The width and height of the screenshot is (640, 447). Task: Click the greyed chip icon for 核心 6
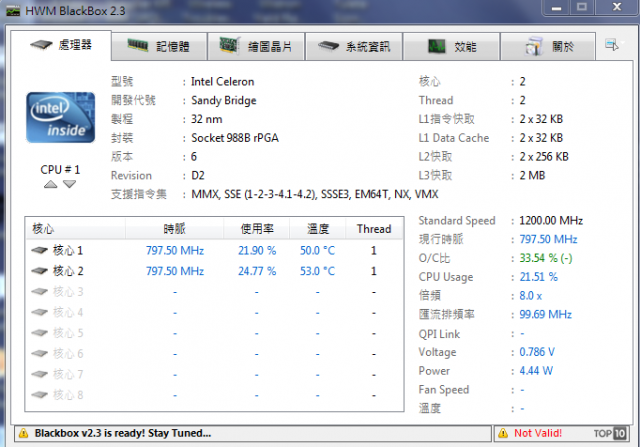40,353
